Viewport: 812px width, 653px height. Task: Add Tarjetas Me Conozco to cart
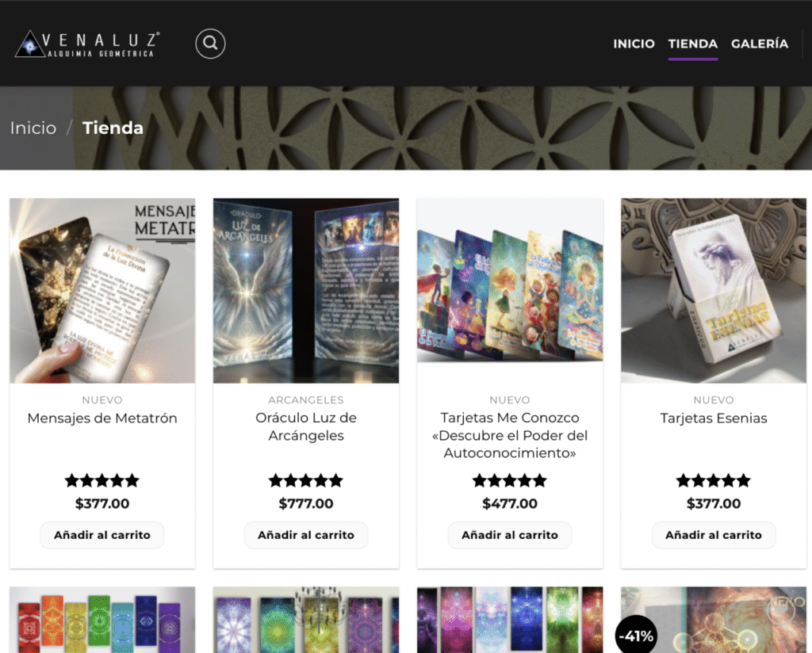point(510,535)
